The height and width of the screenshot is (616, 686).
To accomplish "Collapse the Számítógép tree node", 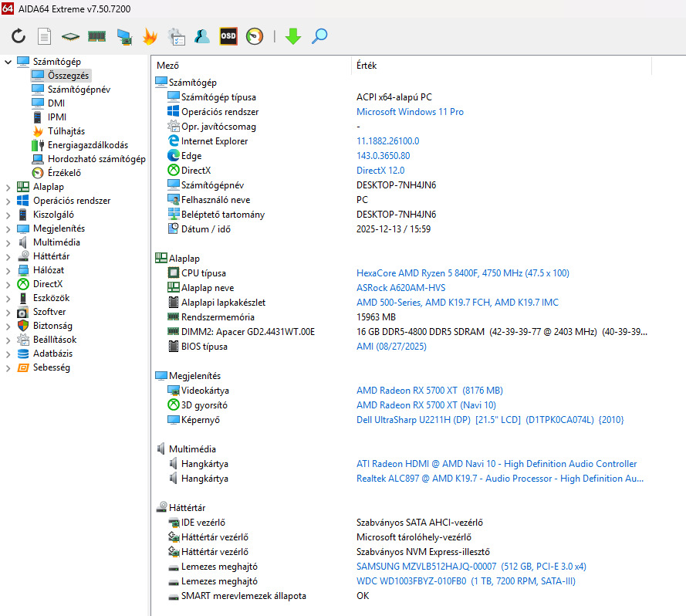I will click(x=8, y=62).
